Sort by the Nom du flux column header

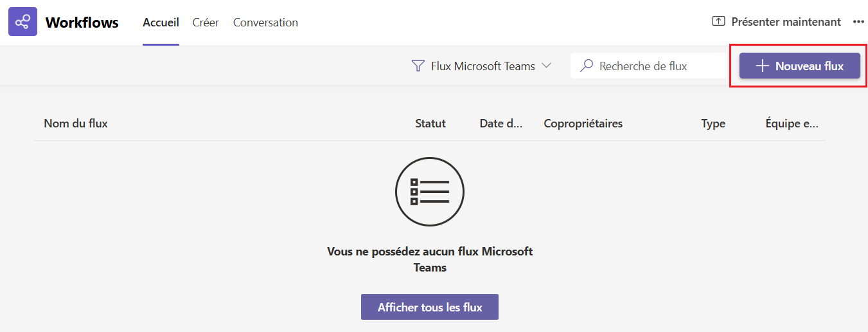pos(76,124)
